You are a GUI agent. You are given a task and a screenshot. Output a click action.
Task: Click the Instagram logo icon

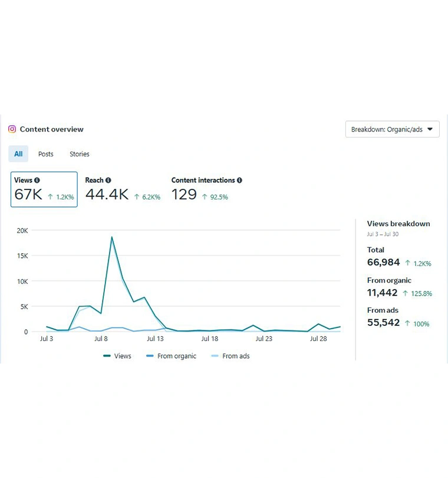click(x=12, y=129)
